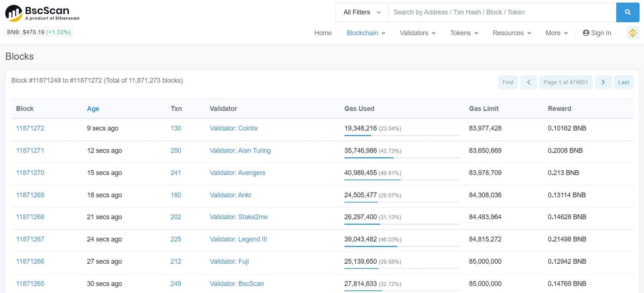644x293 pixels.
Task: View 225 transactions of block 11871267
Action: click(176, 239)
